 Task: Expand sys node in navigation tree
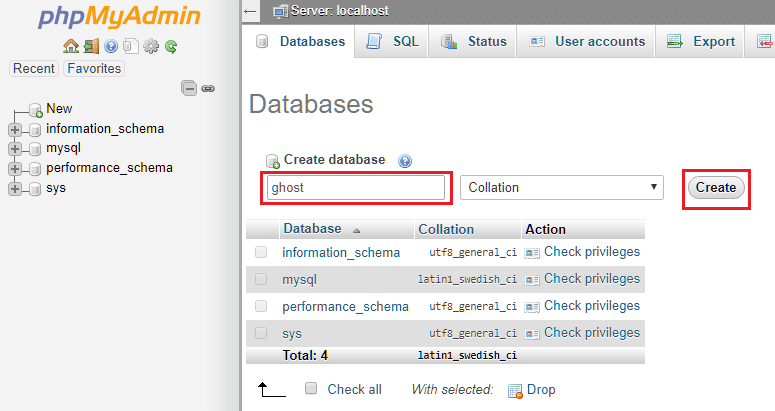(15, 189)
